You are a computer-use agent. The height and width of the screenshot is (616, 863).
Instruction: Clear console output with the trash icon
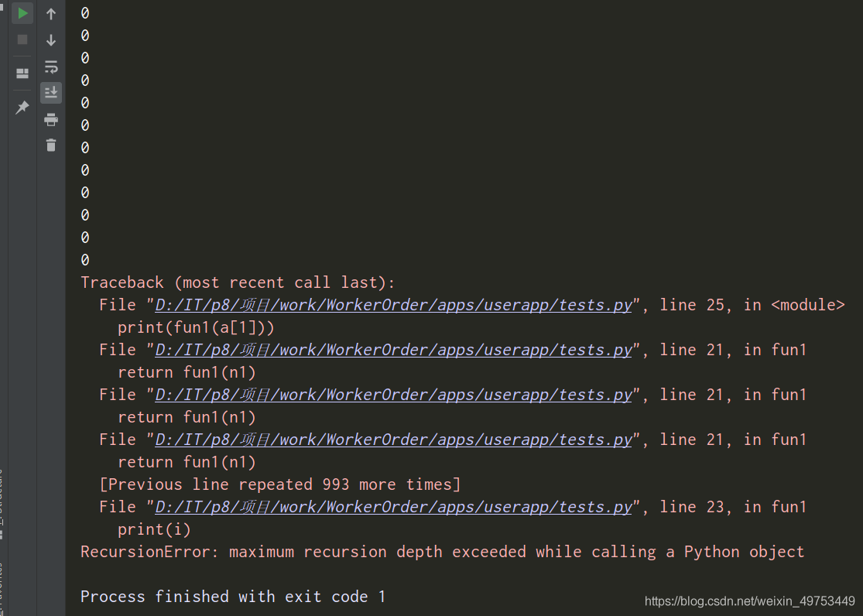[x=51, y=145]
